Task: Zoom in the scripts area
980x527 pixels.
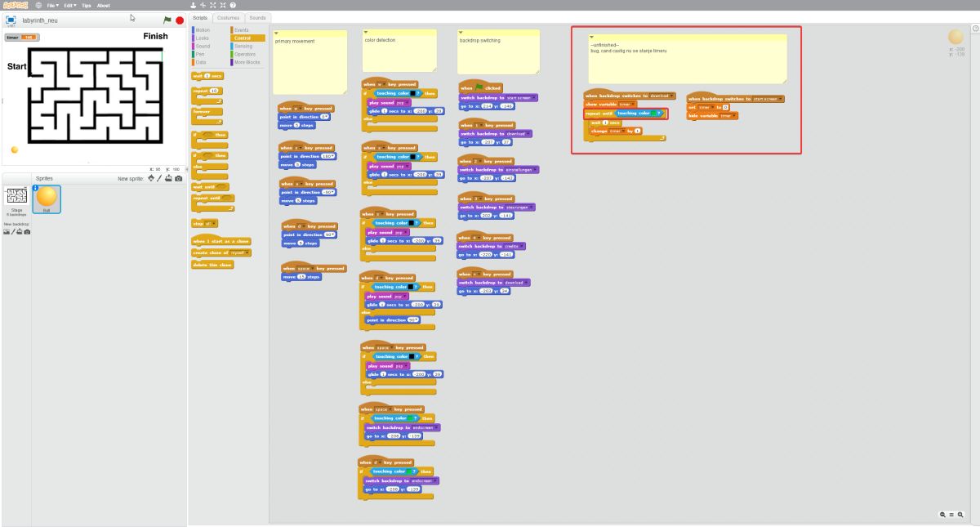Action: point(960,515)
